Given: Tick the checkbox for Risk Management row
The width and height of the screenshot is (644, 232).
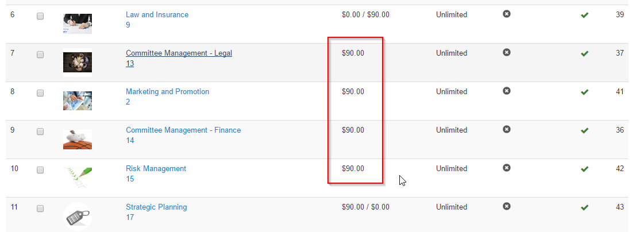Looking at the screenshot, I should coord(40,169).
